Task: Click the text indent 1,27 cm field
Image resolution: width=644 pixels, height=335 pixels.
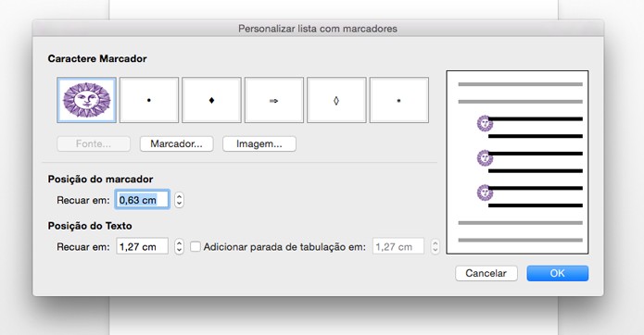Action: tap(142, 246)
